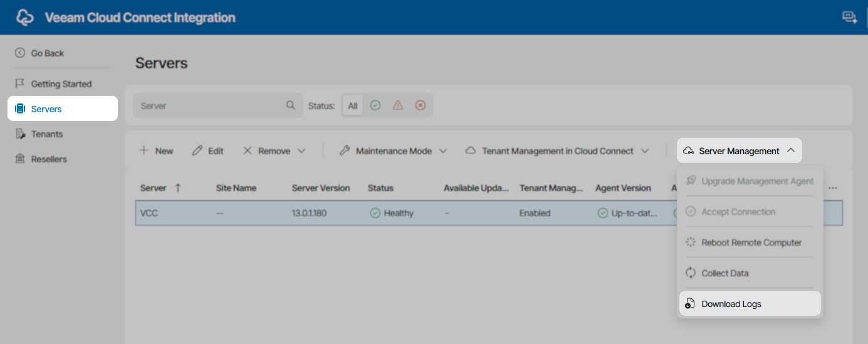Choose Upgrade Management Agent menu item
Image resolution: width=868 pixels, height=344 pixels.
750,181
